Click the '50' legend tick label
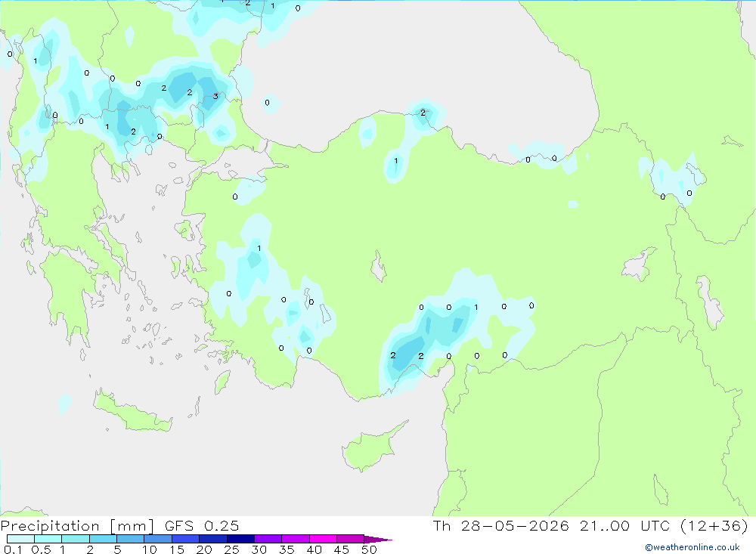 [370, 549]
